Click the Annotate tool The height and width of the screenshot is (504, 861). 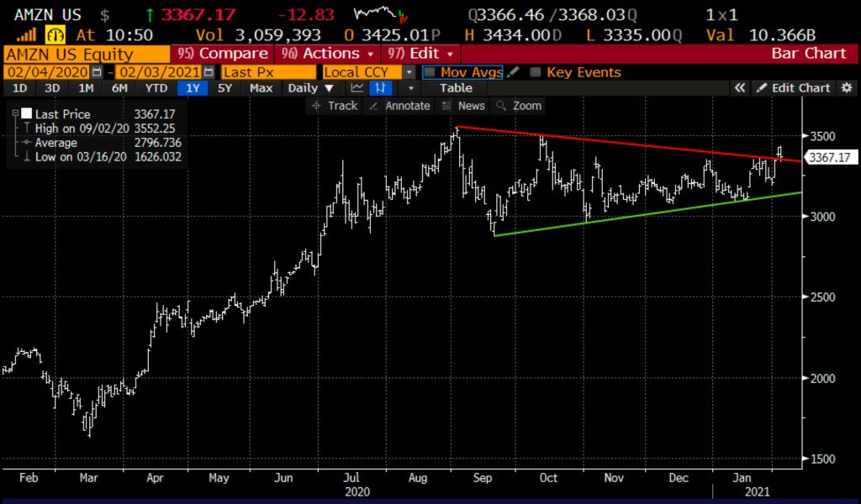pos(399,106)
